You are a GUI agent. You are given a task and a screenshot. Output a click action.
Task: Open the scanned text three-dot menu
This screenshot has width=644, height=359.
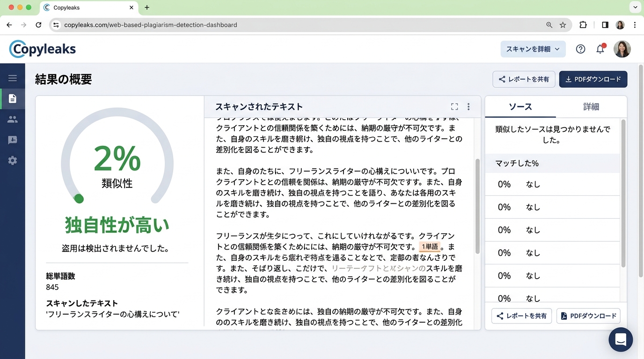click(468, 107)
